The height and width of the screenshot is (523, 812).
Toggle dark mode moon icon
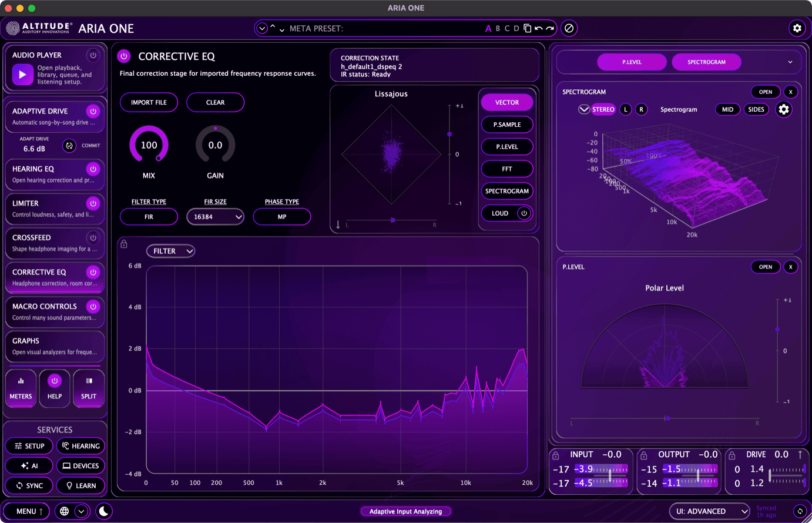click(x=104, y=511)
